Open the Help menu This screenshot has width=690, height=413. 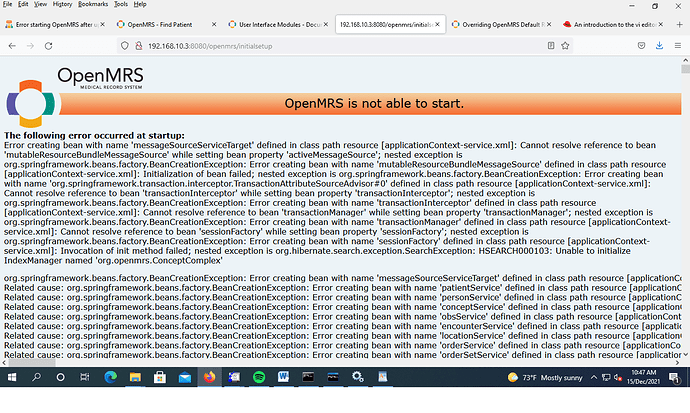140,4
